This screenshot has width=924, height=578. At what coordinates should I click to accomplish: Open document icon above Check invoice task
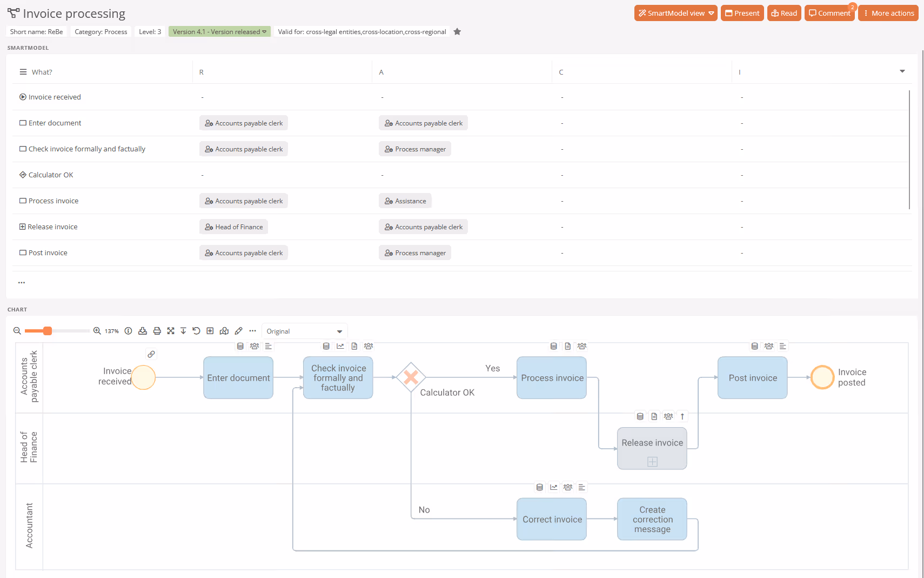tap(354, 346)
